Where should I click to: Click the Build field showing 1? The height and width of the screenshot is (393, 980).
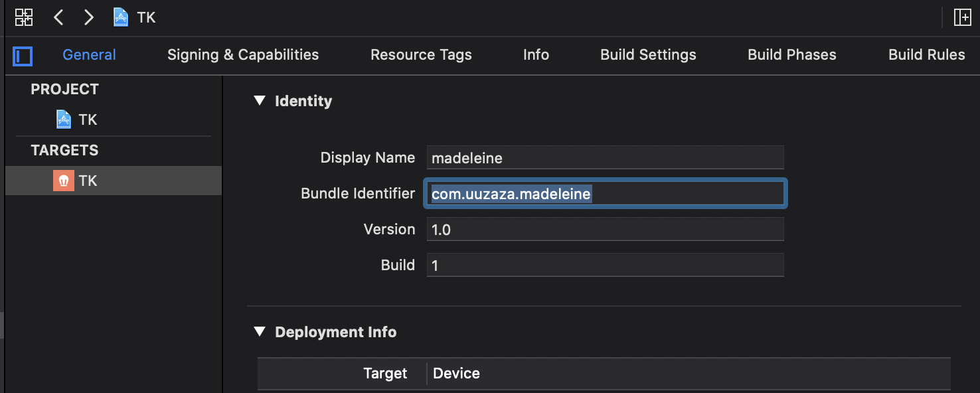coord(605,266)
